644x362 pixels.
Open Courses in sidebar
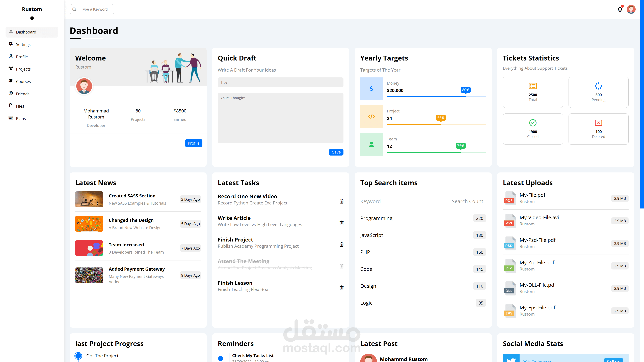pyautogui.click(x=32, y=81)
